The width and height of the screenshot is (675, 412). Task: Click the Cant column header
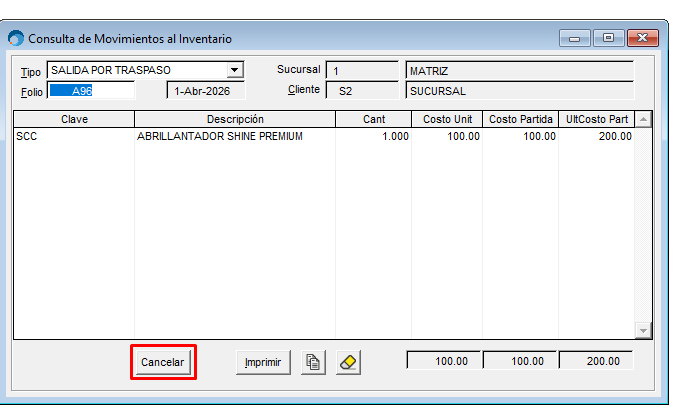[374, 119]
